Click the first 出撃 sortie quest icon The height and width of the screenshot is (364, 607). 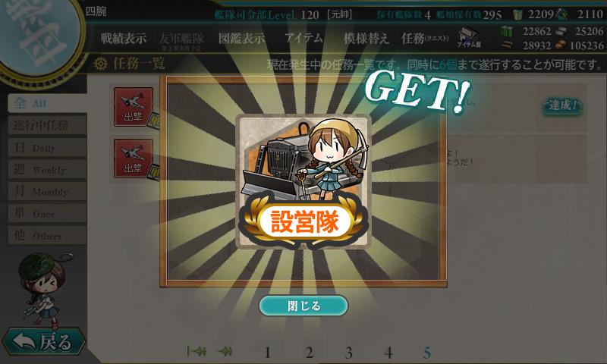coord(134,107)
